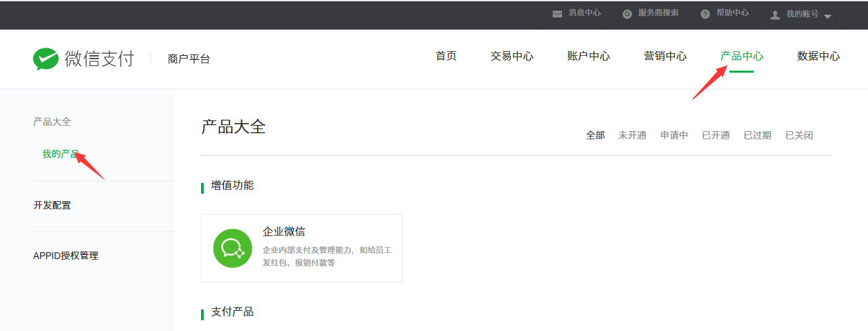Filter products by 已关闭

pos(799,135)
